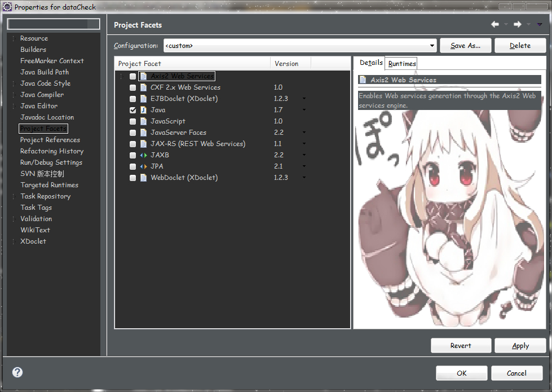Expand the Validation node
Viewport: 552px width, 392px height.
[14, 219]
